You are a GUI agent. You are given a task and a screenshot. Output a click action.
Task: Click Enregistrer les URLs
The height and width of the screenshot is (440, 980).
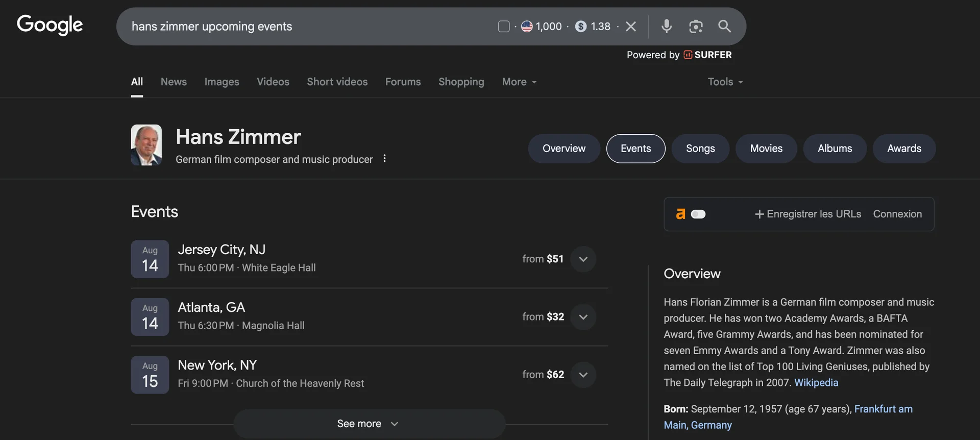[808, 214]
